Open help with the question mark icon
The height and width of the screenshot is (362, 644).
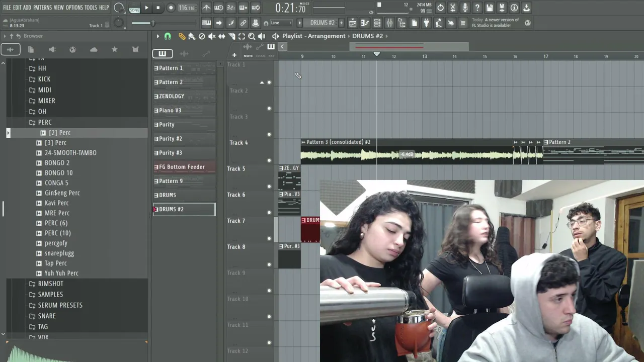477,8
